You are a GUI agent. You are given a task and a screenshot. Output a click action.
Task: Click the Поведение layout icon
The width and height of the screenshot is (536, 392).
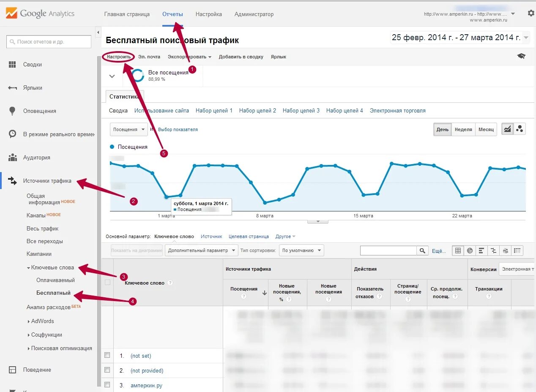click(x=13, y=370)
